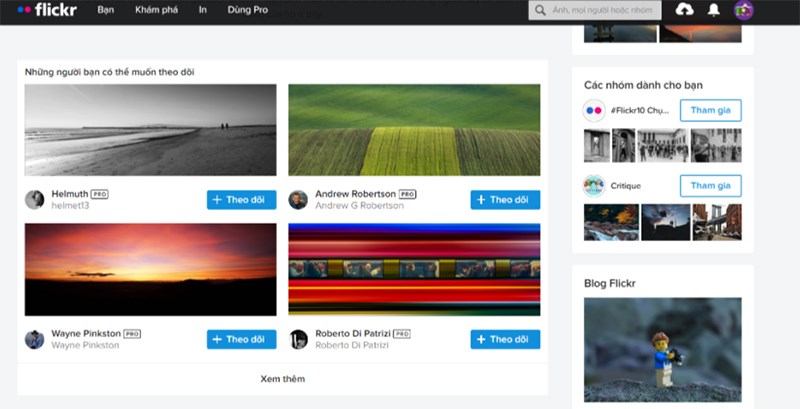
Task: Open the upload cloud icon
Action: coord(684,10)
